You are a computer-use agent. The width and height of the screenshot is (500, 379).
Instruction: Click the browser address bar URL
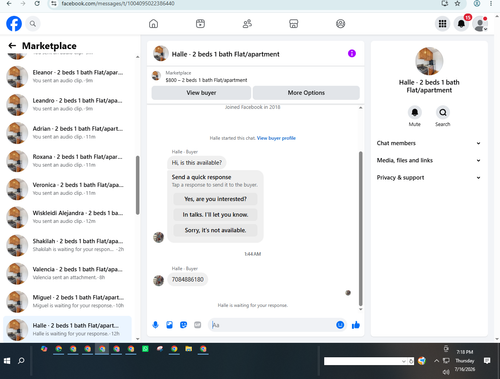click(x=118, y=4)
